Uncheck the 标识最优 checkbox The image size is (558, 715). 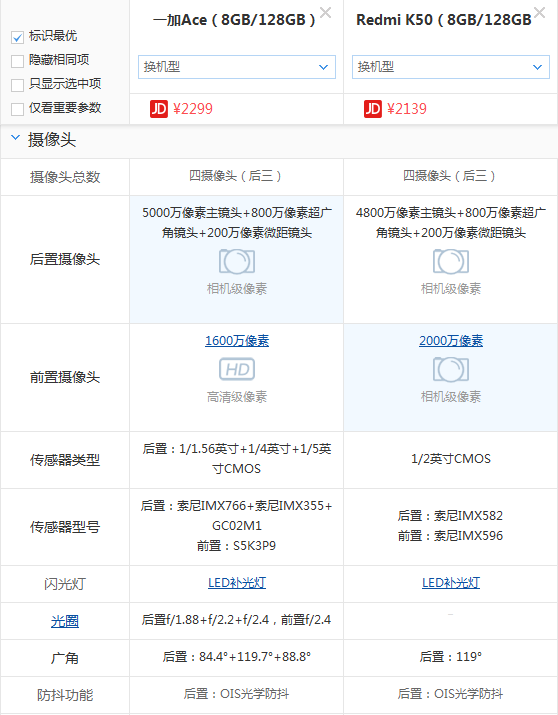point(17,37)
